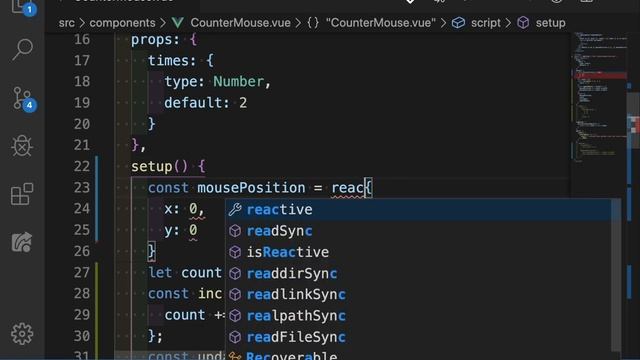Open the Manage settings gear

[x=22, y=334]
